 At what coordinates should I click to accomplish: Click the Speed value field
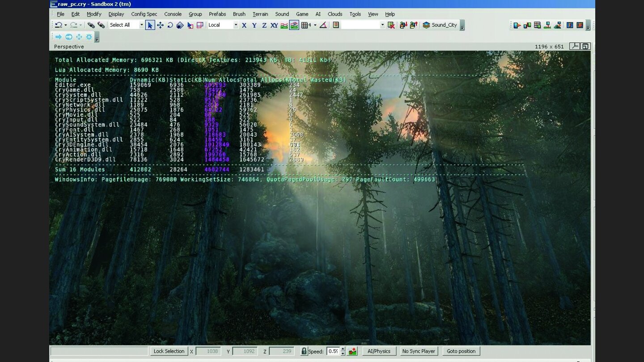[333, 351]
